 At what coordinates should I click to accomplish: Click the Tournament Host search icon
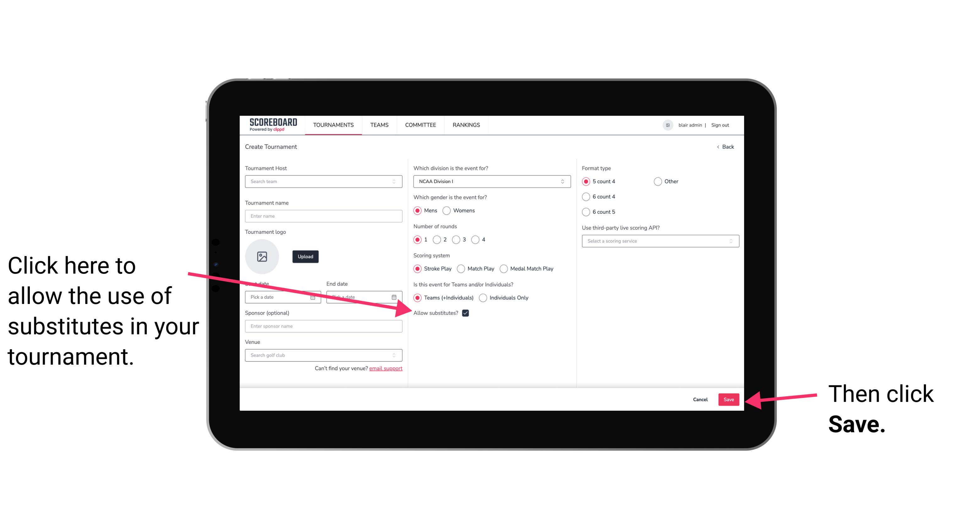(397, 182)
